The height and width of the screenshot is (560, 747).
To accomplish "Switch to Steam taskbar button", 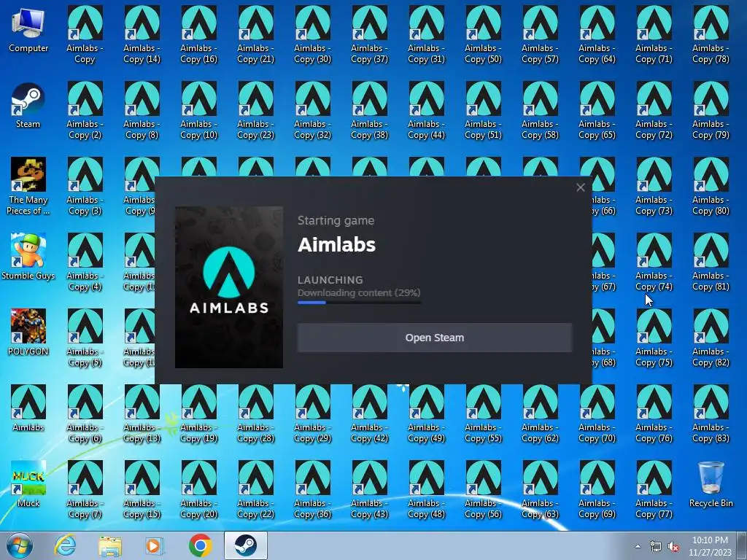I will (x=245, y=545).
